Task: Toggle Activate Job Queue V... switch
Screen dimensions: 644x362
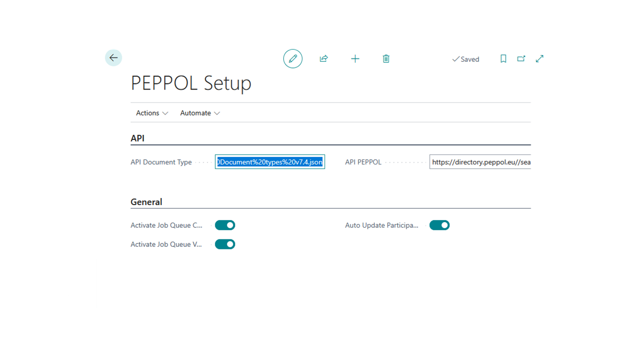Action: pos(225,244)
